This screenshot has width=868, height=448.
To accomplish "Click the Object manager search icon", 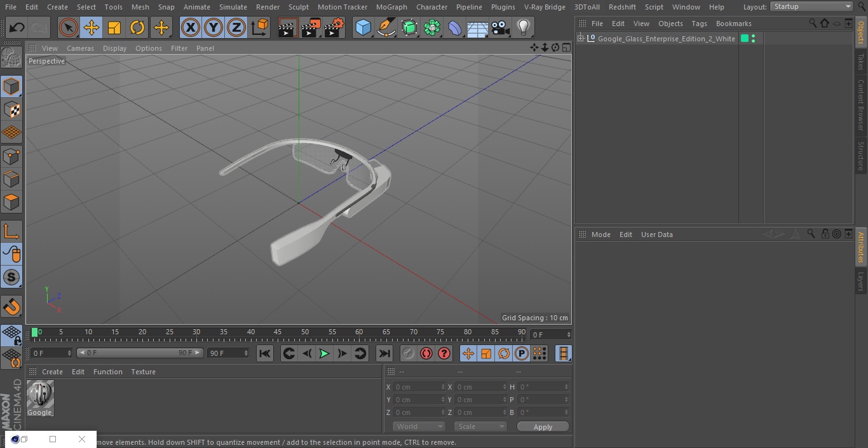I will pos(813,23).
